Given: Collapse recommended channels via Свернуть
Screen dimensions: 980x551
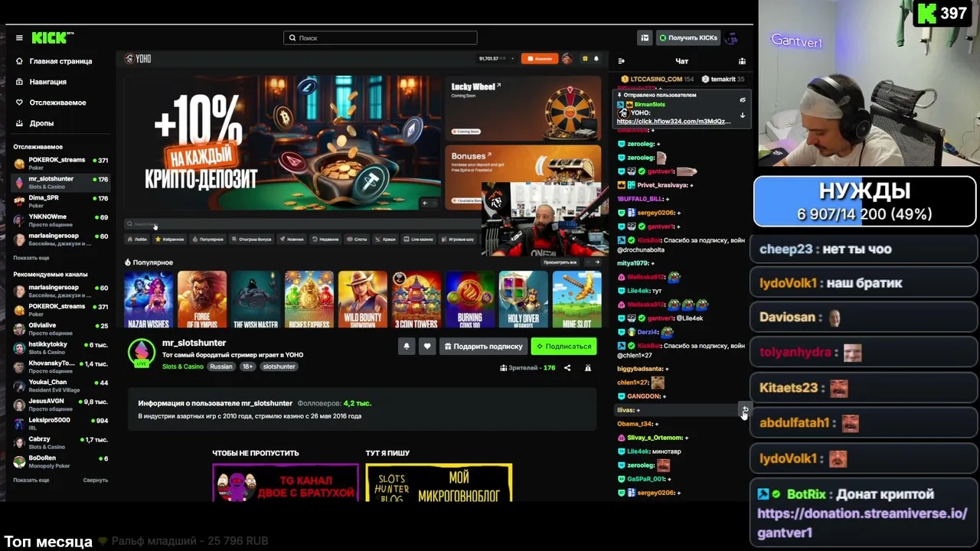Looking at the screenshot, I should [x=96, y=480].
